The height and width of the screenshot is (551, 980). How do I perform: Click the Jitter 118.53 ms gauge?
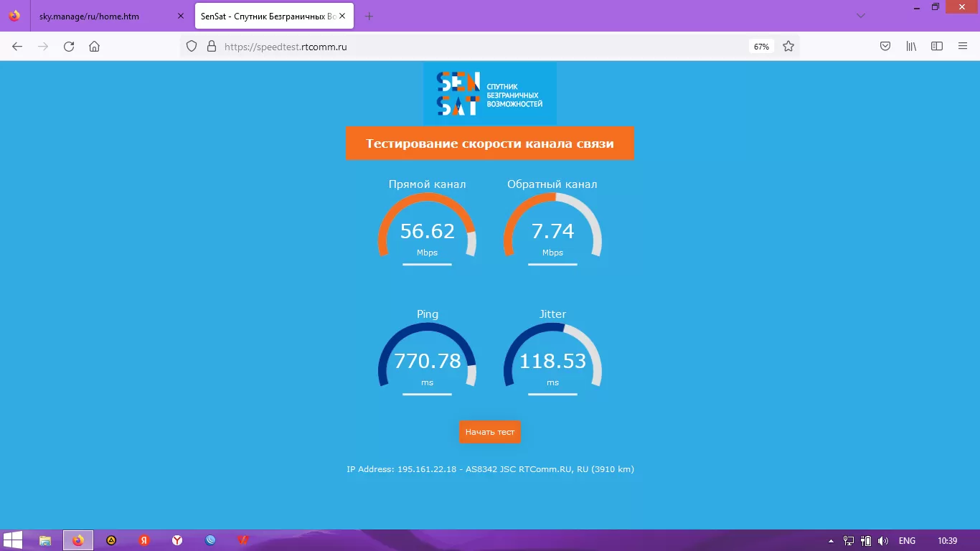click(552, 359)
